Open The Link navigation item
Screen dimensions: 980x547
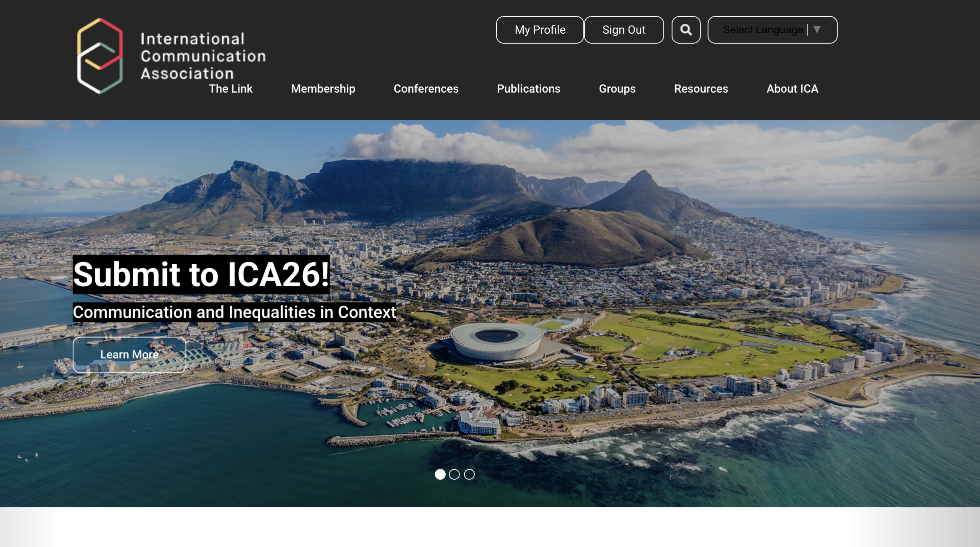pos(230,88)
